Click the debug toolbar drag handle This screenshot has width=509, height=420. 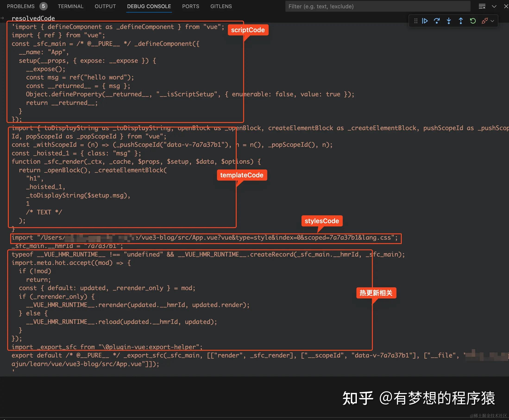pos(416,21)
